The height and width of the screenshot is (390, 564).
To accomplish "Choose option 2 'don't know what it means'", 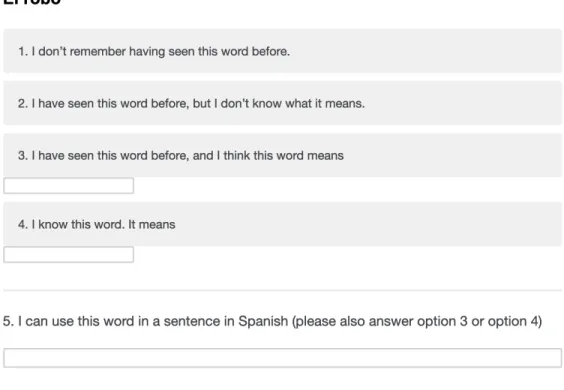I will [x=283, y=103].
